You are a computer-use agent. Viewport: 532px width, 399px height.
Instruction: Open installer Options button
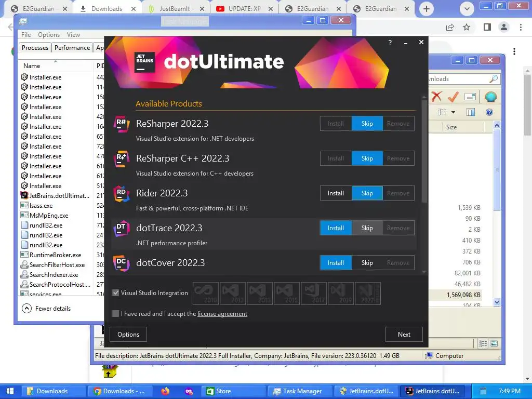click(x=128, y=335)
